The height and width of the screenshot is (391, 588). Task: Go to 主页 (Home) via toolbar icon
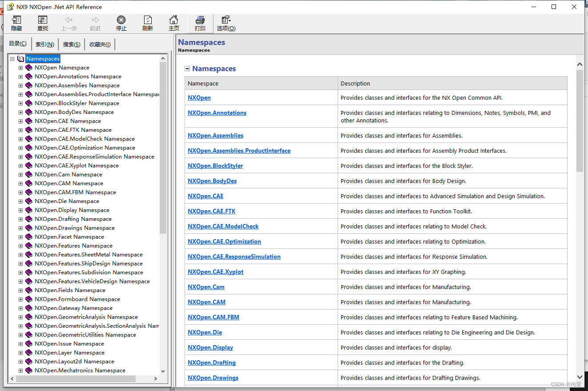click(x=174, y=20)
